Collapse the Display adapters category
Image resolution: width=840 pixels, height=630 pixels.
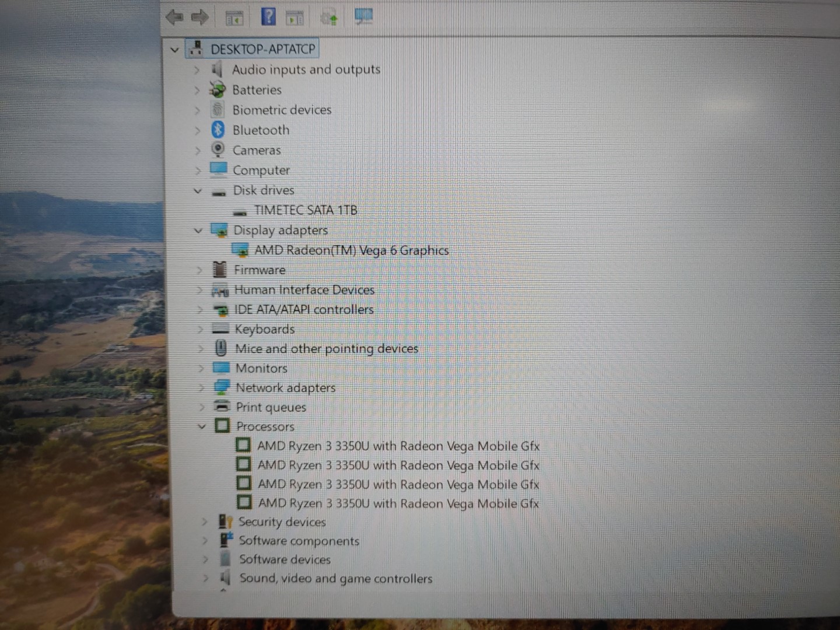coord(198,230)
